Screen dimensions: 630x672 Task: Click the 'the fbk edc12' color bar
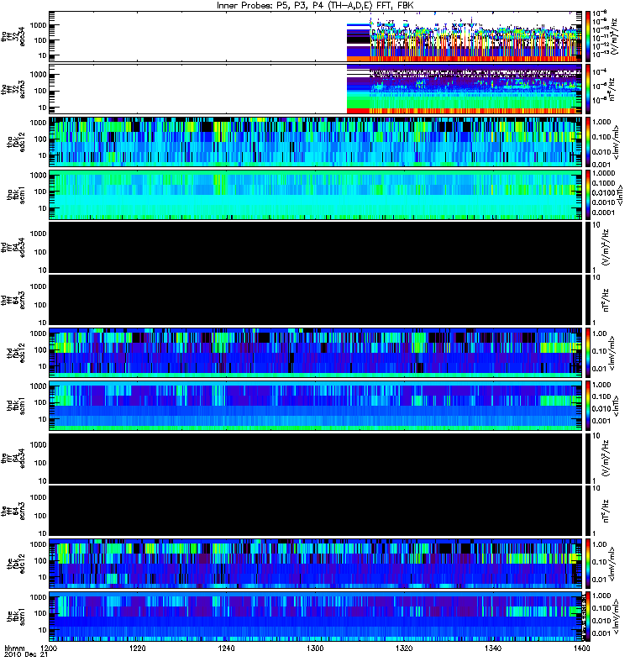tap(587, 564)
